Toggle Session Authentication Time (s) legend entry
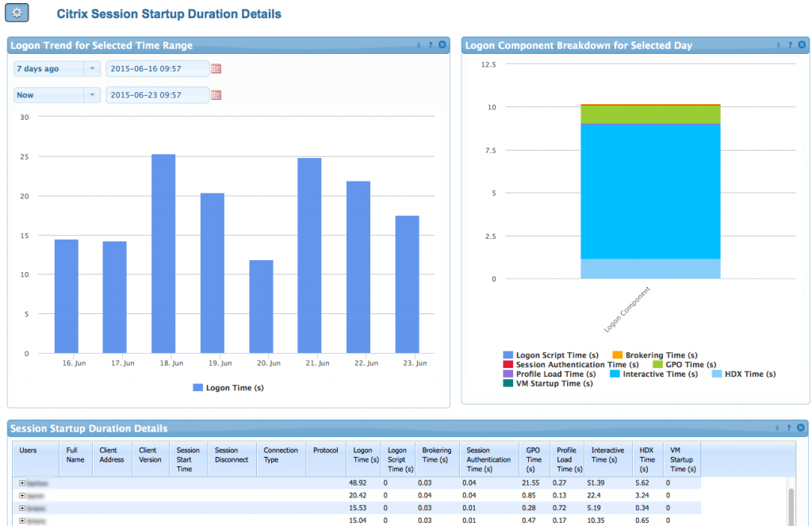Image resolution: width=812 pixels, height=526 pixels. pyautogui.click(x=571, y=364)
